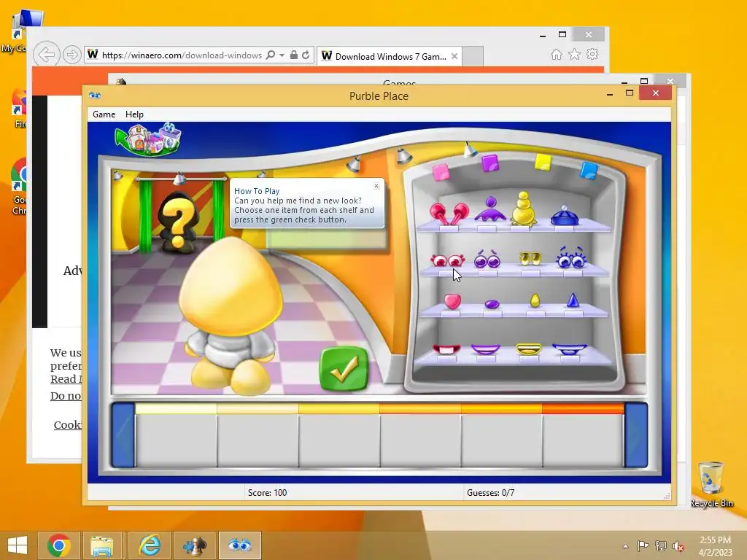747x560 pixels.
Task: Click the Purble Place title bar icon
Action: pos(95,96)
